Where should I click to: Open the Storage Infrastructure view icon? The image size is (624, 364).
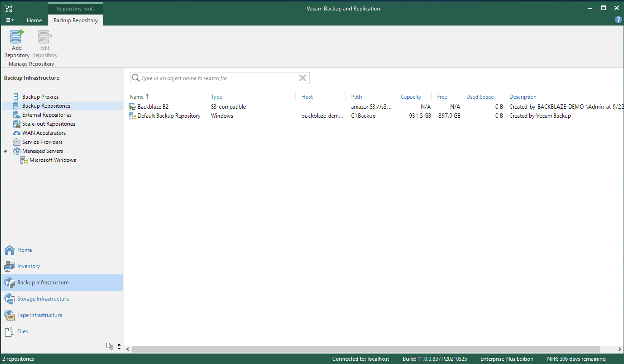[x=10, y=299]
